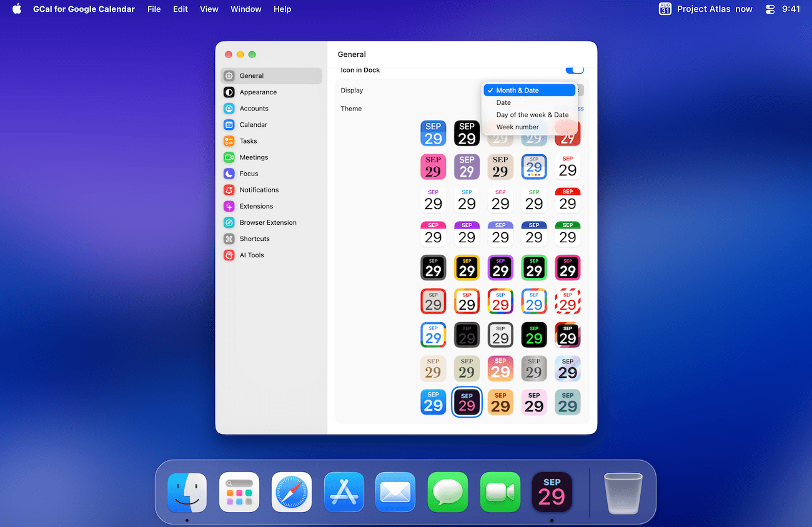The height and width of the screenshot is (527, 812).
Task: Select black theme with pink border
Action: pos(568,267)
